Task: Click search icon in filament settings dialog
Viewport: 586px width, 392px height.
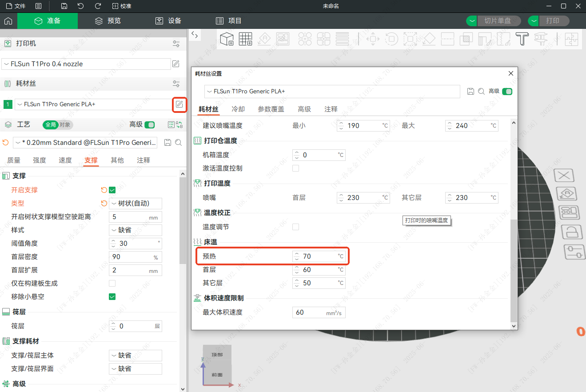Action: coord(481,91)
